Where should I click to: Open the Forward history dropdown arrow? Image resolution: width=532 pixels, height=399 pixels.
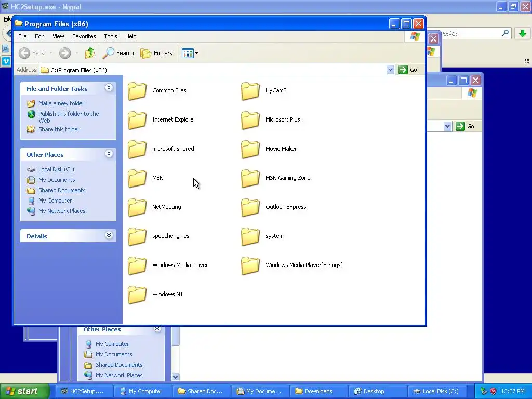[x=77, y=53]
